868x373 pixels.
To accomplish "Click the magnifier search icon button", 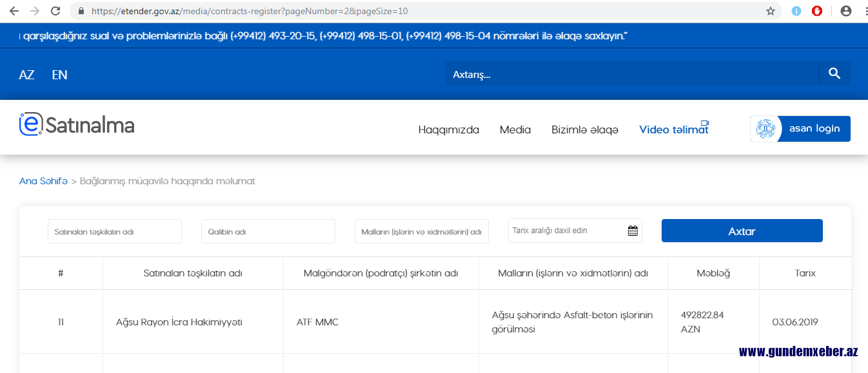I will pyautogui.click(x=834, y=74).
